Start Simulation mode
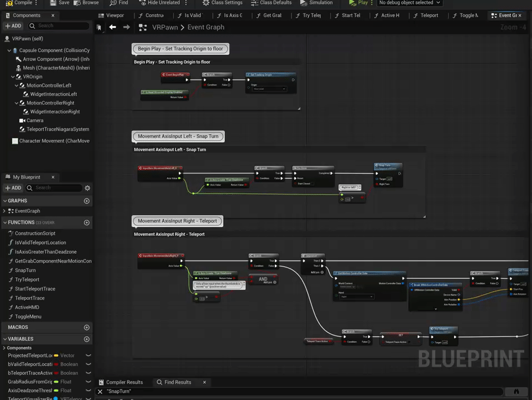 316,3
